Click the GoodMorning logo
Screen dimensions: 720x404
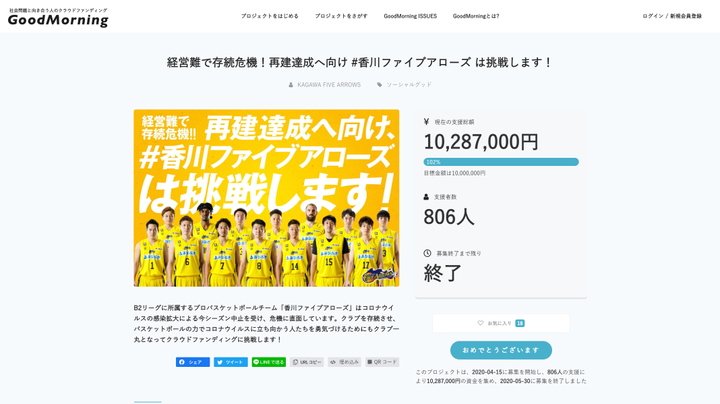pyautogui.click(x=58, y=17)
